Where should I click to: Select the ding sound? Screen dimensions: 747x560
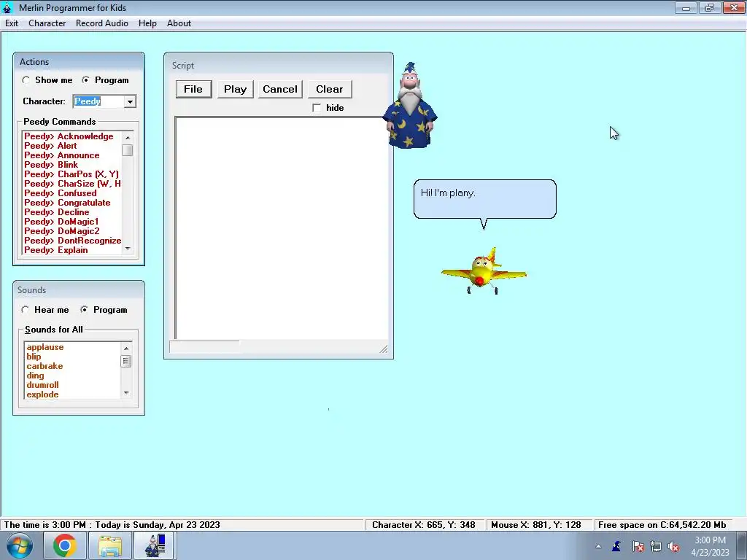pyautogui.click(x=35, y=376)
